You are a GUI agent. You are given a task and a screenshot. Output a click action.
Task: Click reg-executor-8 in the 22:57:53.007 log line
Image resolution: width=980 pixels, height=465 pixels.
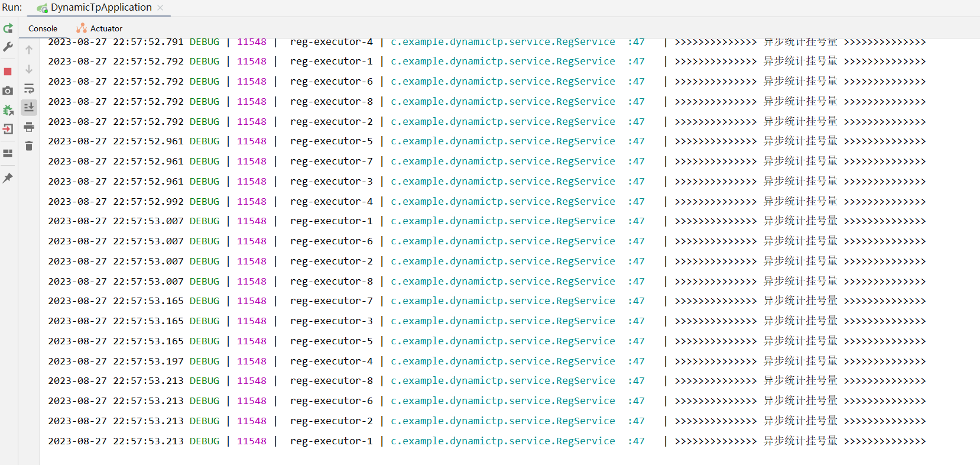(x=332, y=282)
